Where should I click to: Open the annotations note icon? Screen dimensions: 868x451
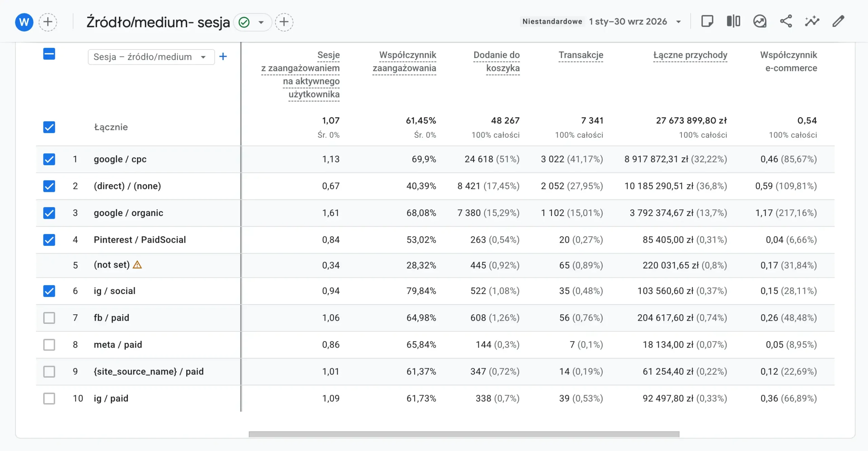707,21
